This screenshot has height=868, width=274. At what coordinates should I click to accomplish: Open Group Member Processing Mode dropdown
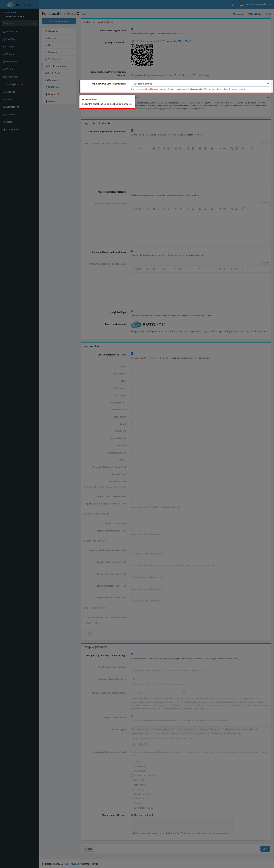(x=158, y=693)
